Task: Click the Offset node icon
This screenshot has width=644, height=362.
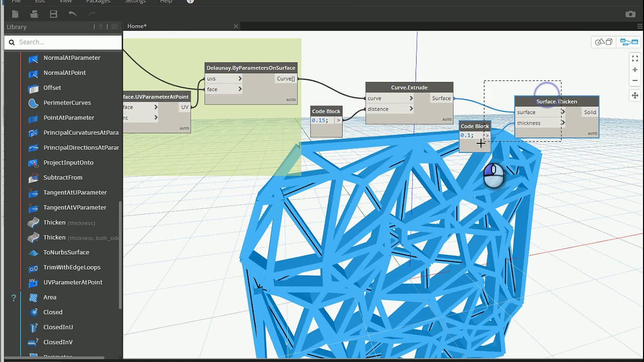Action: (33, 88)
